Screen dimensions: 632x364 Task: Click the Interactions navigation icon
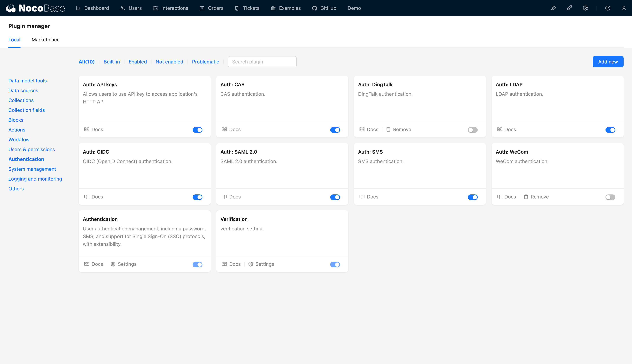(x=155, y=8)
